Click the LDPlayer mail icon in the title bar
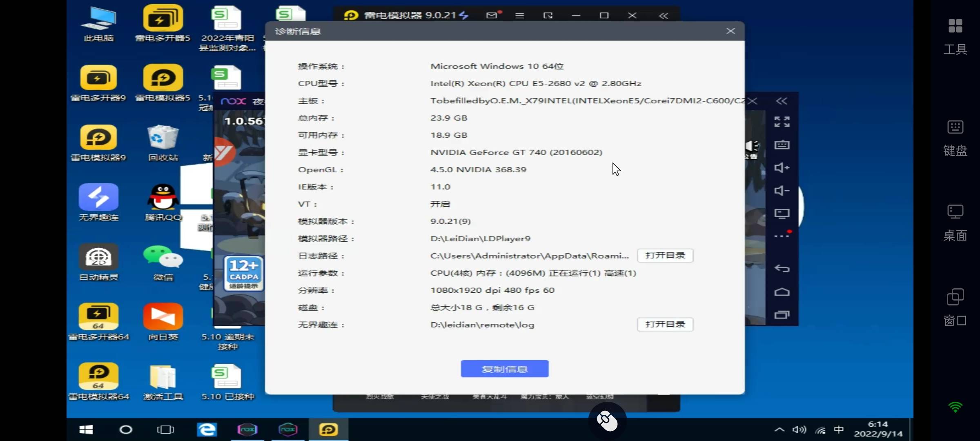Image resolution: width=980 pixels, height=441 pixels. tap(492, 15)
